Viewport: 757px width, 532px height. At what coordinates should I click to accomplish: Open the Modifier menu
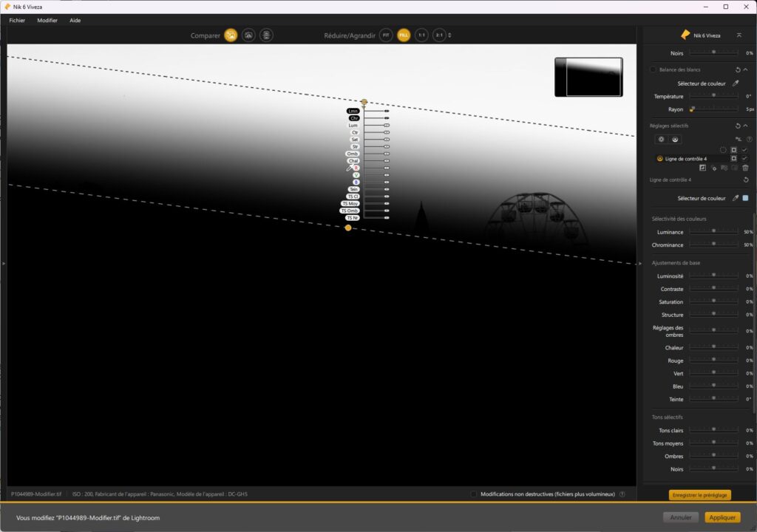47,20
